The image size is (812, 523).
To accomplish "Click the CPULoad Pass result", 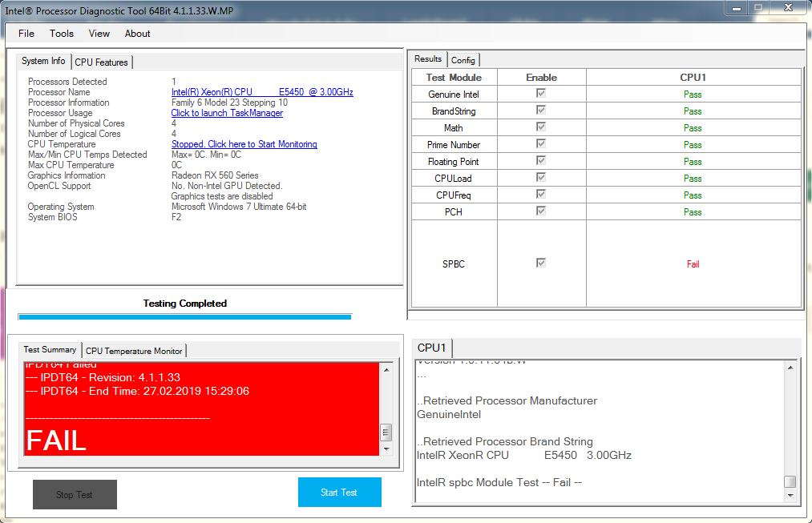I will 693,179.
